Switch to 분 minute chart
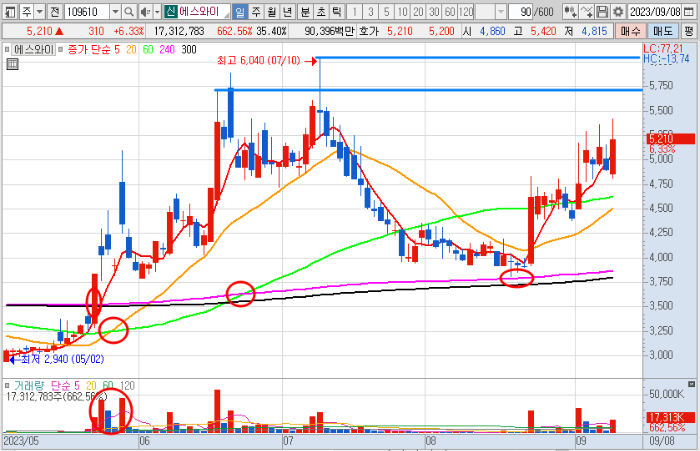The height and width of the screenshot is (451, 700). click(x=305, y=11)
